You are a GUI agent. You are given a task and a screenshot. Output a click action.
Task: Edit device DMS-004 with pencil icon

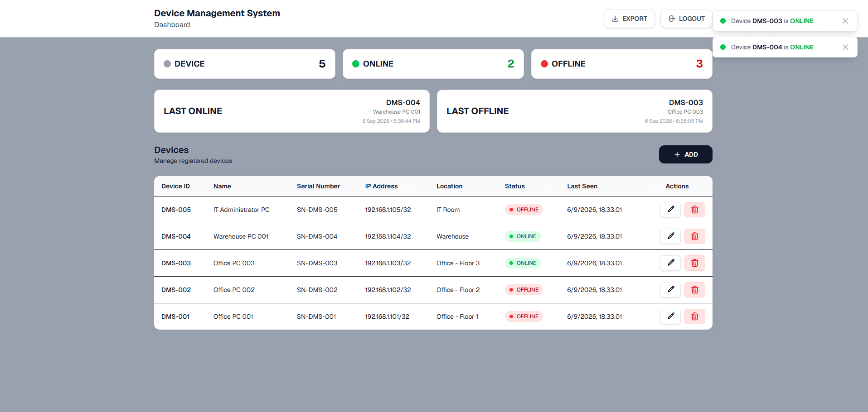point(670,236)
